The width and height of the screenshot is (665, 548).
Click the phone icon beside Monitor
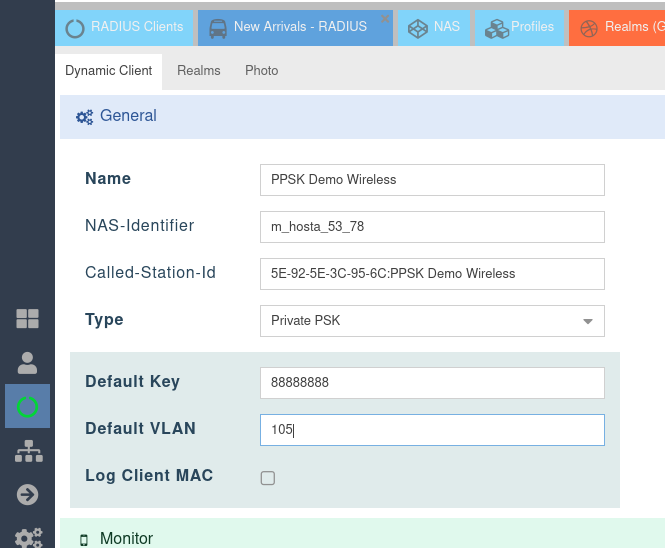tap(84, 539)
